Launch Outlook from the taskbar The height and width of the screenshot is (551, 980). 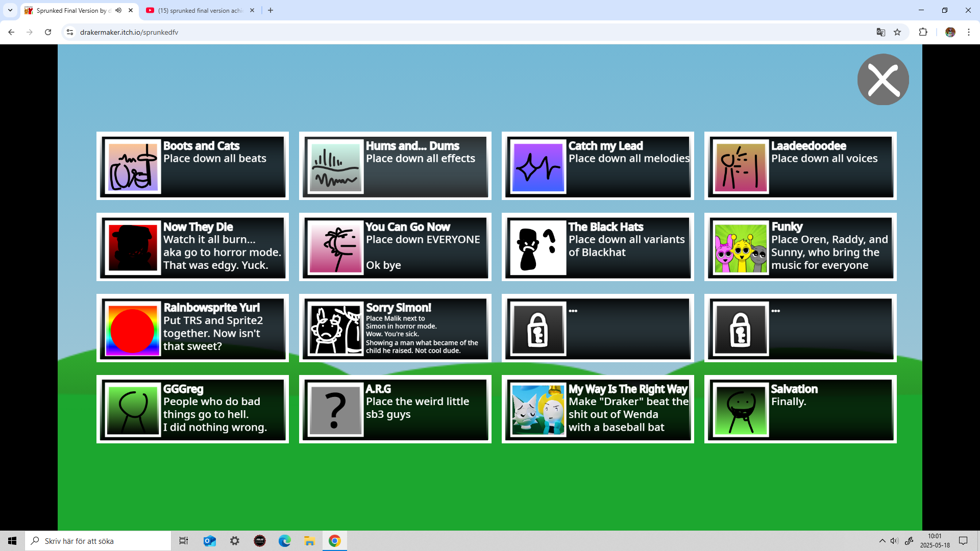(x=209, y=541)
